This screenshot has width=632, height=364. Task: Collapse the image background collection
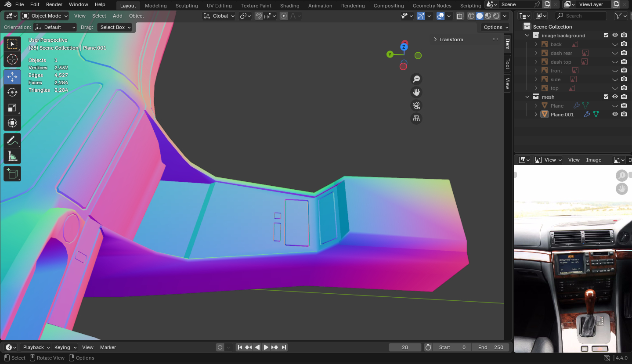coord(527,35)
